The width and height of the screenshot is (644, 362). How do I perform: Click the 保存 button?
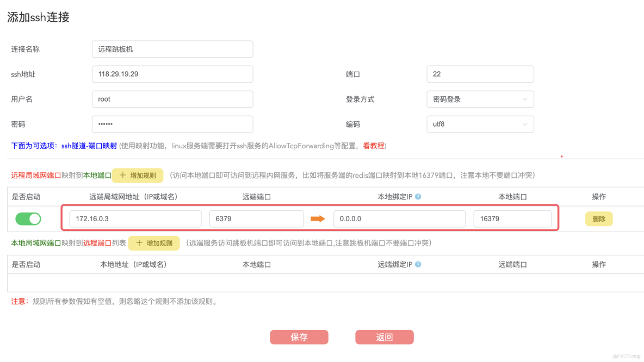pos(299,337)
